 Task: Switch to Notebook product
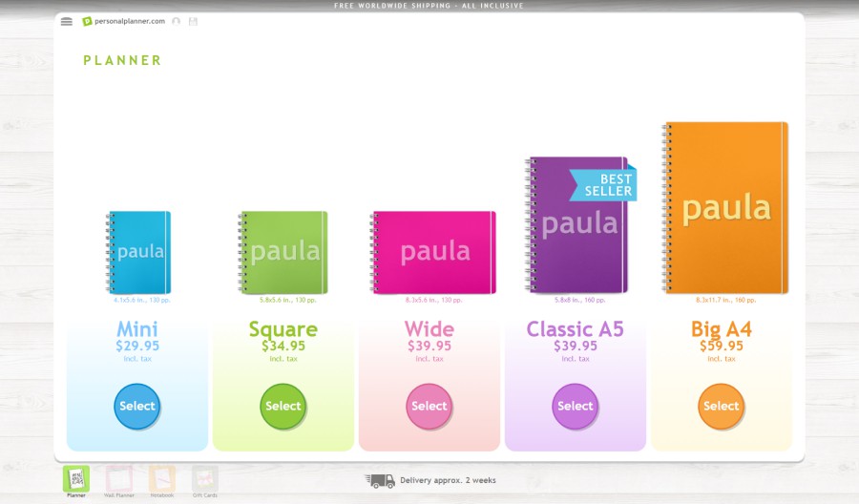(x=161, y=479)
